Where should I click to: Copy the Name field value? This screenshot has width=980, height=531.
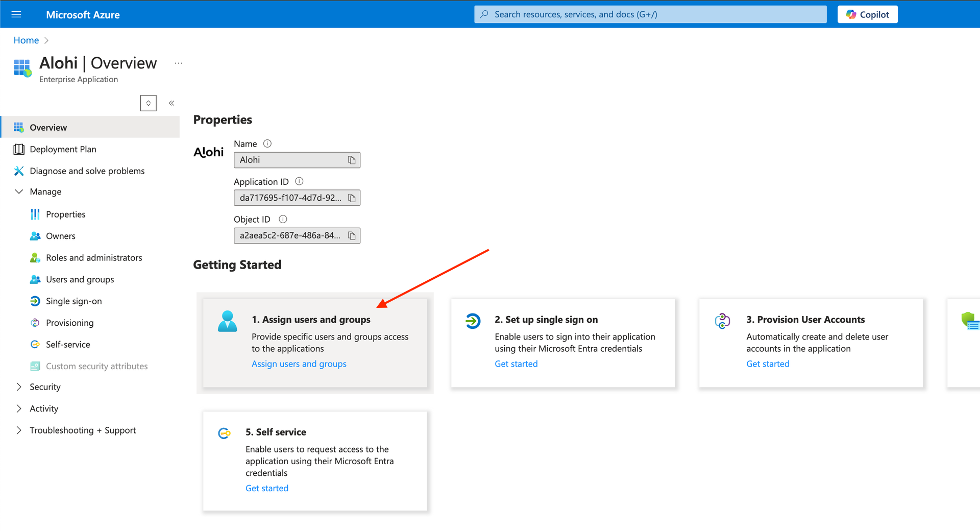pos(352,160)
